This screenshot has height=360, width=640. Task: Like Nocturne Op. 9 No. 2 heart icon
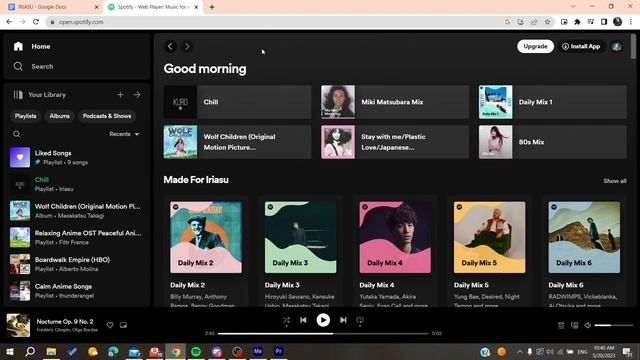tap(110, 325)
